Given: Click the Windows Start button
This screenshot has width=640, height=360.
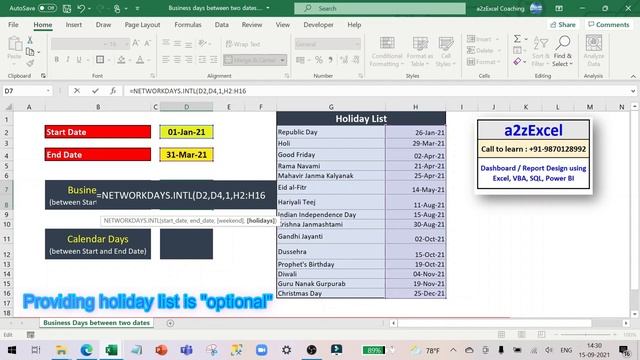Looking at the screenshot, I should coord(12,350).
